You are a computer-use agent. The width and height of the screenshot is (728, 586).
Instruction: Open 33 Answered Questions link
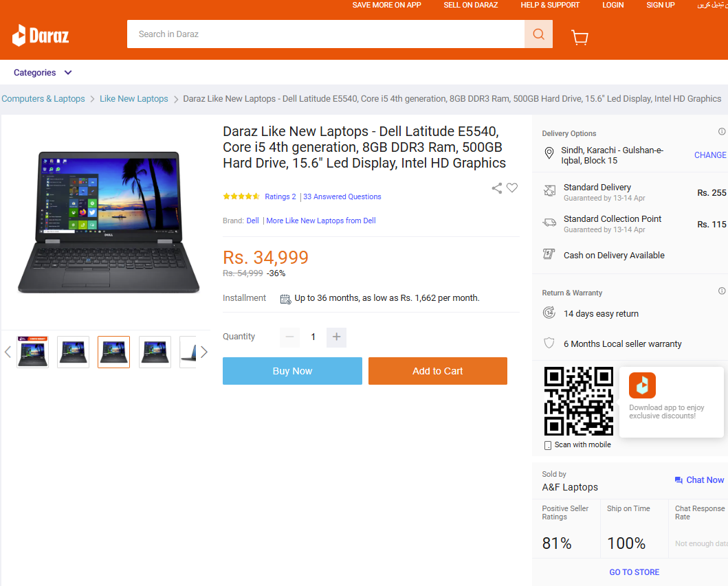pos(342,196)
